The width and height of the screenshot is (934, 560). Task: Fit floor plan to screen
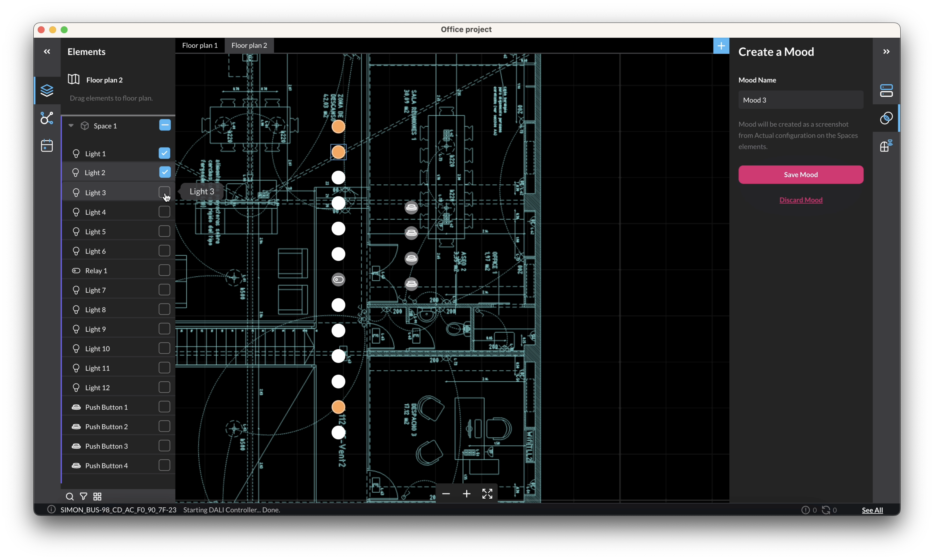487,494
